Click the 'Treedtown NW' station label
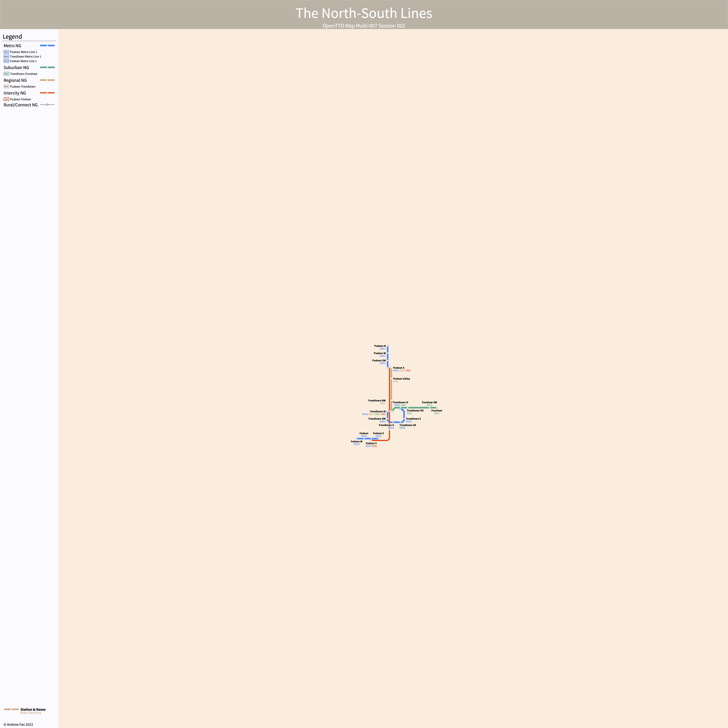728x728 pixels. pyautogui.click(x=377, y=401)
